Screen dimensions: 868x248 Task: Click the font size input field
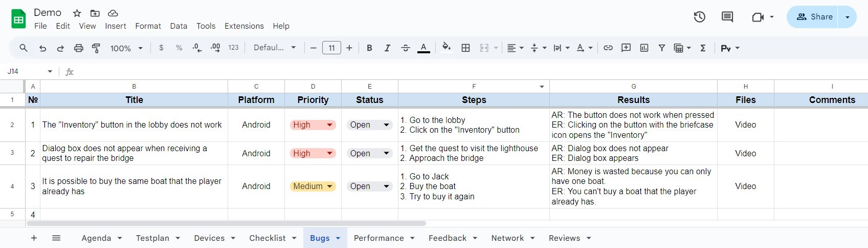point(331,48)
